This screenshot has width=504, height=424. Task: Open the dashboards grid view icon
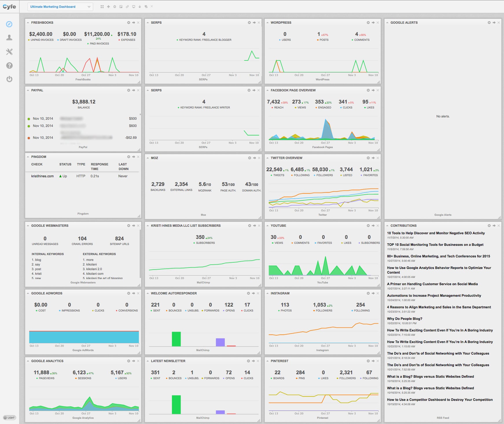(x=102, y=7)
